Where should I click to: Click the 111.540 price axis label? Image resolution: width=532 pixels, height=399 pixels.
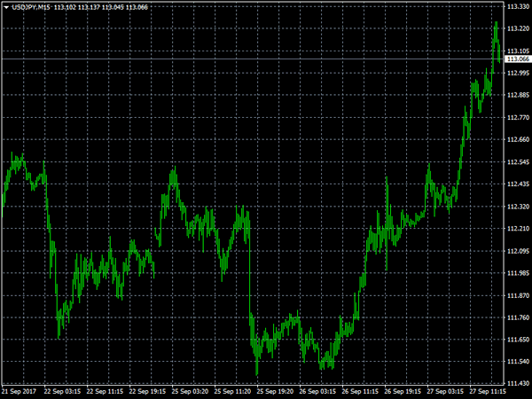518,362
